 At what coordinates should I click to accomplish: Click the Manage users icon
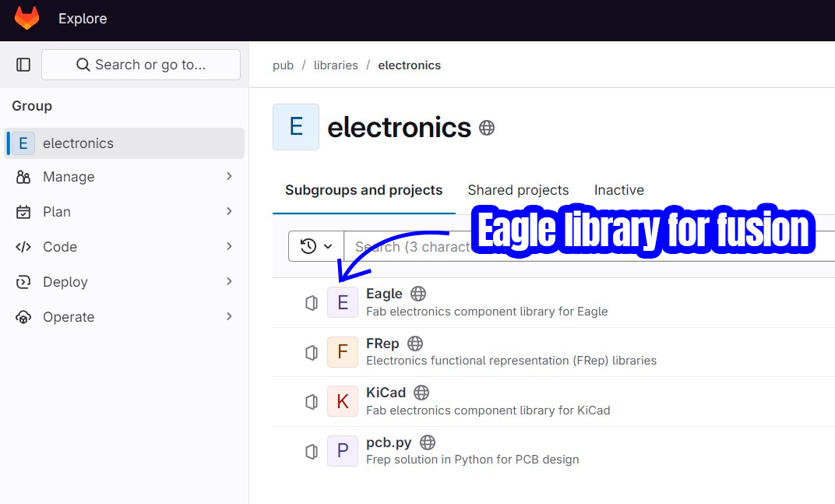23,177
